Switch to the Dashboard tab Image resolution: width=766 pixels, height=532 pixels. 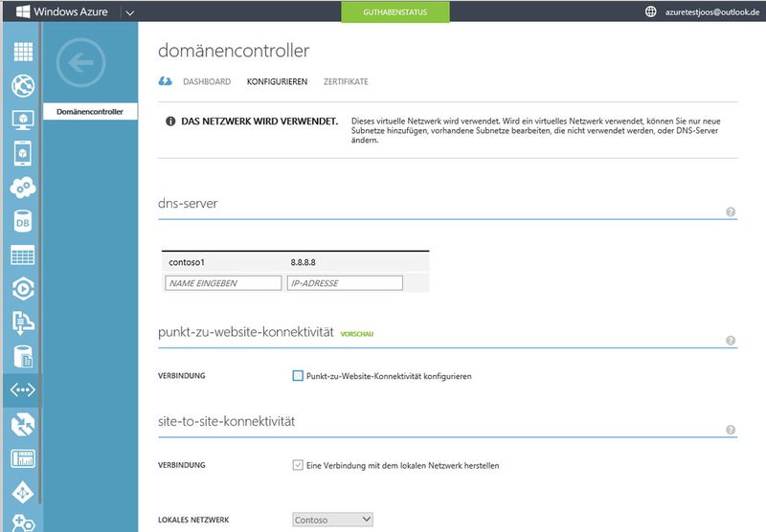[x=207, y=81]
